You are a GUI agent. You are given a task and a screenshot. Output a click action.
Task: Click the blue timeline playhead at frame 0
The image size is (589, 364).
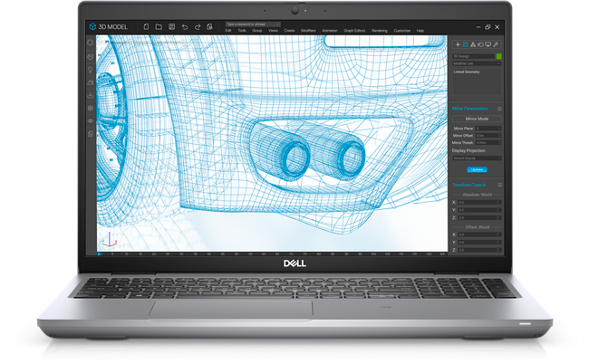coord(100,254)
